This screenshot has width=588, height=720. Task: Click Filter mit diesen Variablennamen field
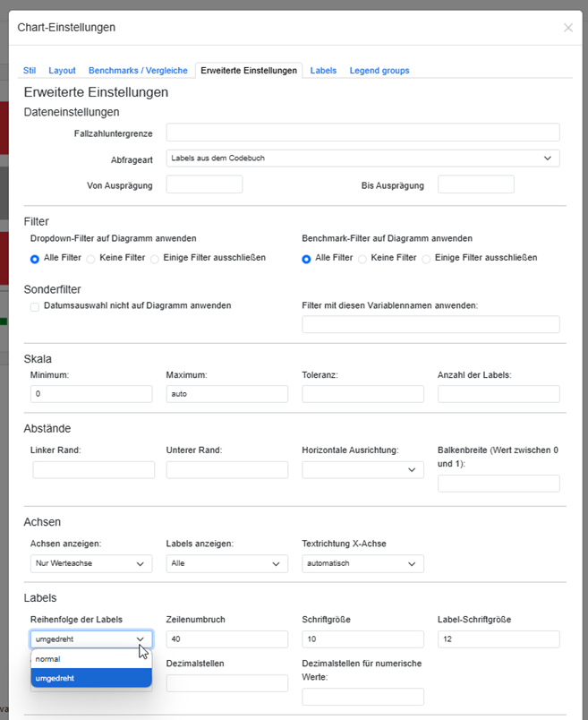click(430, 324)
